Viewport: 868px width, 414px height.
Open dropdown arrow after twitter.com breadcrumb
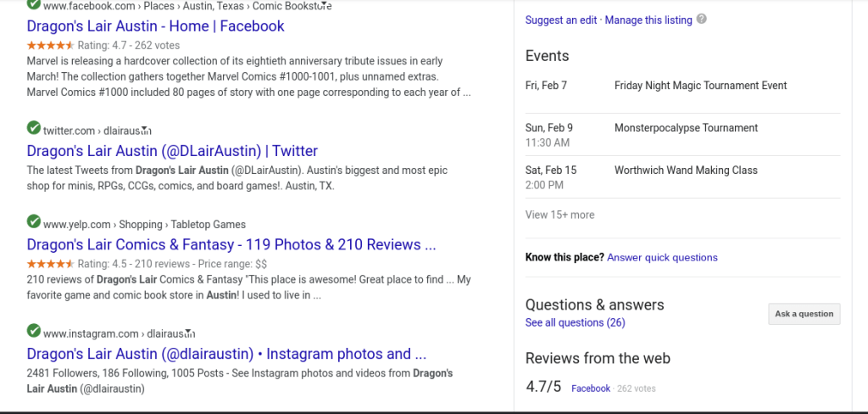pos(147,131)
